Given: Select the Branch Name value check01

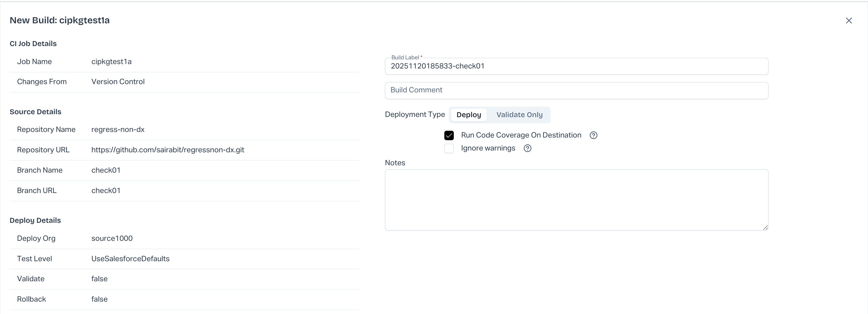Looking at the screenshot, I should click(x=106, y=170).
